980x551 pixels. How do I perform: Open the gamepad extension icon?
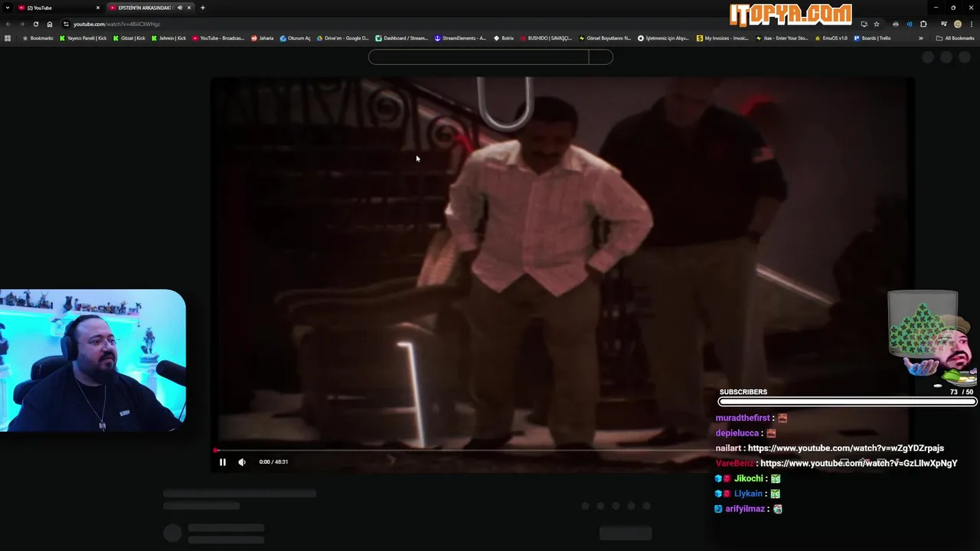896,24
